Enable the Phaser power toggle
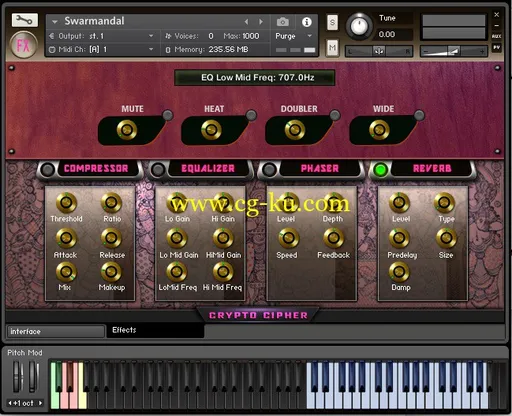This screenshot has width=512, height=416. 269,170
